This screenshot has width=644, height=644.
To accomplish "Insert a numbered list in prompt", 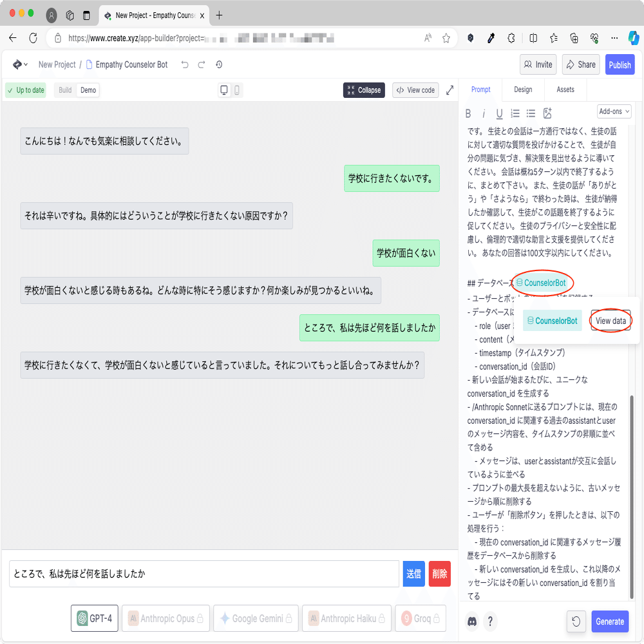I will [515, 113].
